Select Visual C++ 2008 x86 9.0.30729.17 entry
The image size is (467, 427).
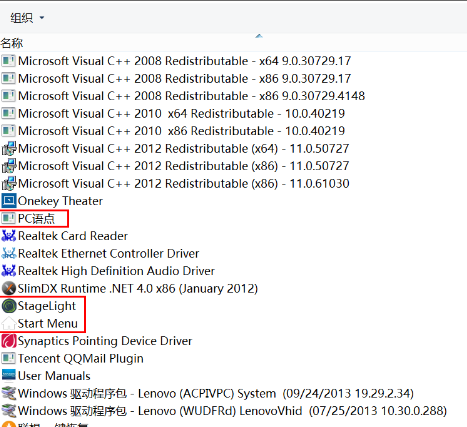coord(184,79)
